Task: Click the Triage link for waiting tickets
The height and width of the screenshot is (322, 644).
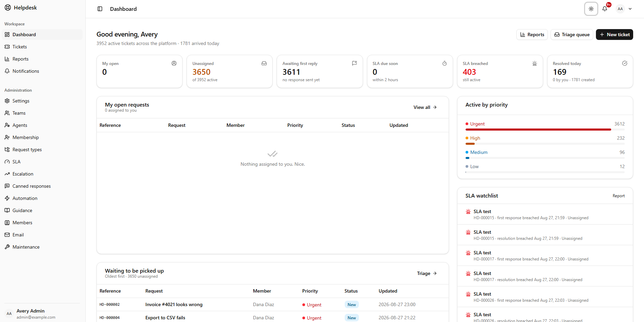Action: pyautogui.click(x=427, y=273)
